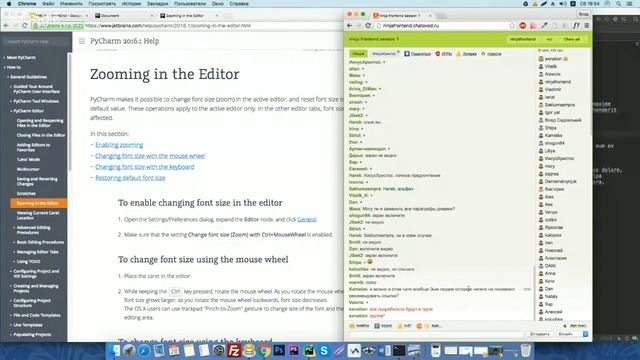This screenshot has width=640, height=360.
Task: Open Calendar from the Dock
Action: (174, 351)
